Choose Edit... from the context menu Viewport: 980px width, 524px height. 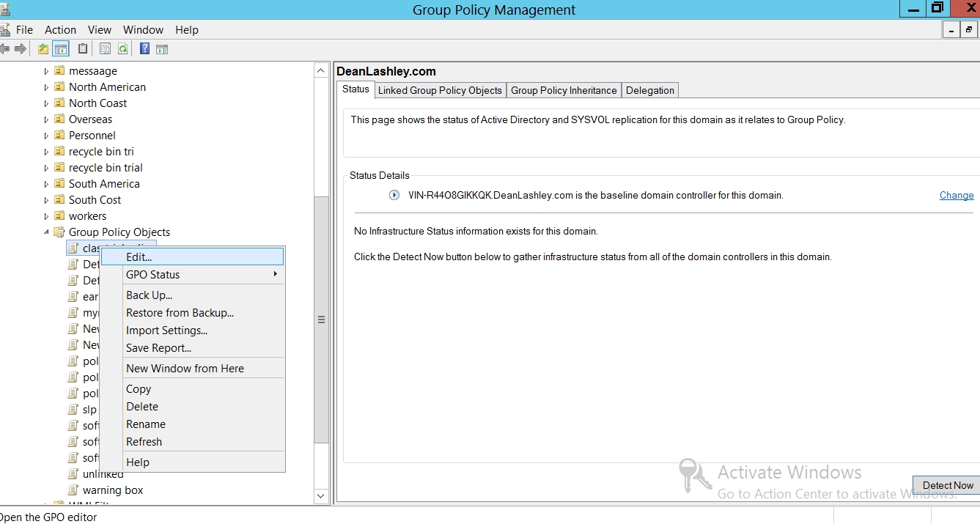(x=192, y=257)
